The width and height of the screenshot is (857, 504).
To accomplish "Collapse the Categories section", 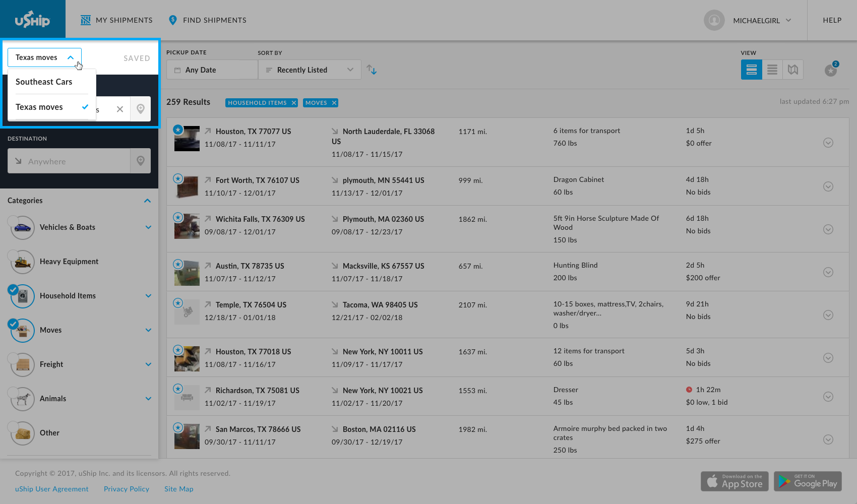I will point(147,201).
